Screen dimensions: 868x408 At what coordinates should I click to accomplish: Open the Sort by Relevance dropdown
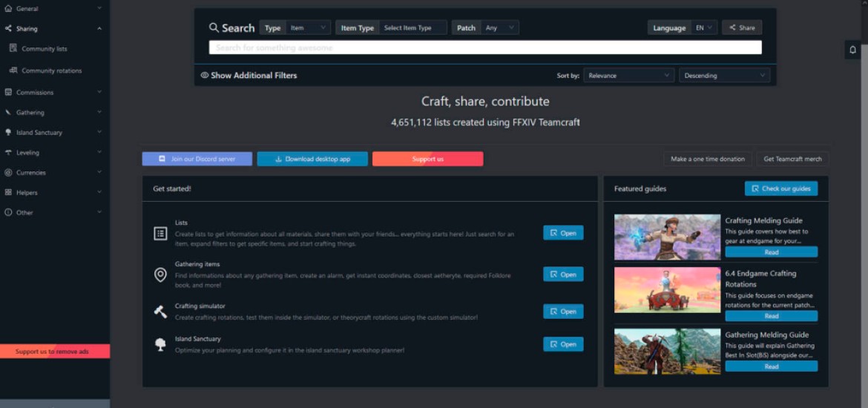[628, 75]
